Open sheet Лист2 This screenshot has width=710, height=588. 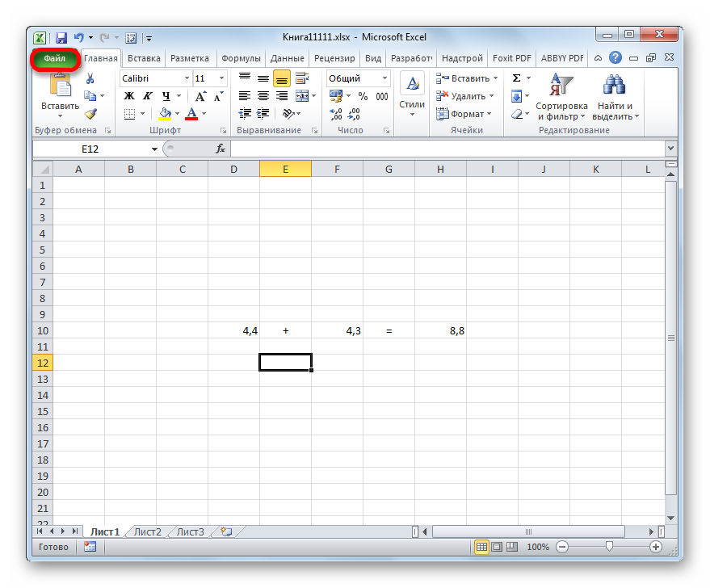[148, 532]
